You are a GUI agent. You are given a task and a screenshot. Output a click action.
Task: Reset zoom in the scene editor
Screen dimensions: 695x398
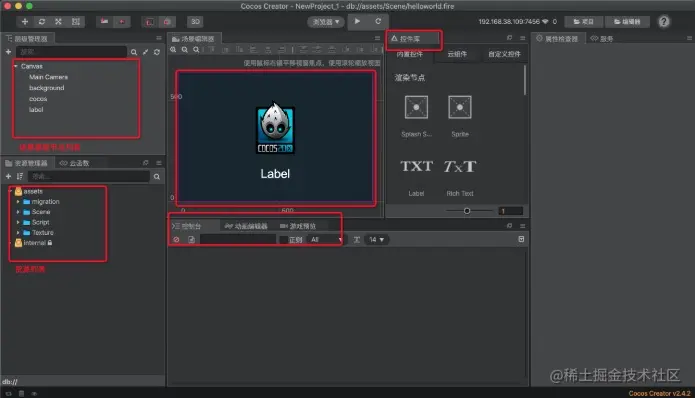coord(196,50)
